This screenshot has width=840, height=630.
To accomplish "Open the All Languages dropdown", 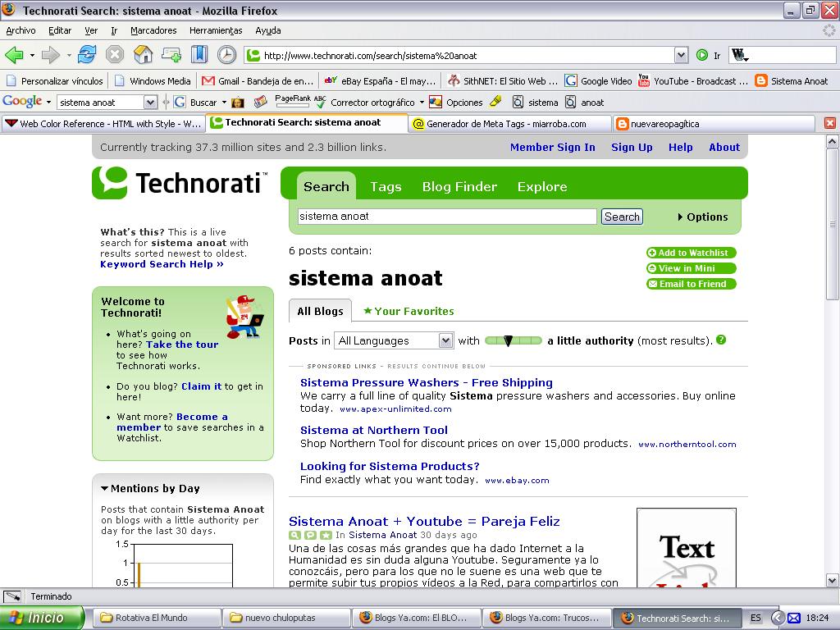I will click(x=394, y=340).
